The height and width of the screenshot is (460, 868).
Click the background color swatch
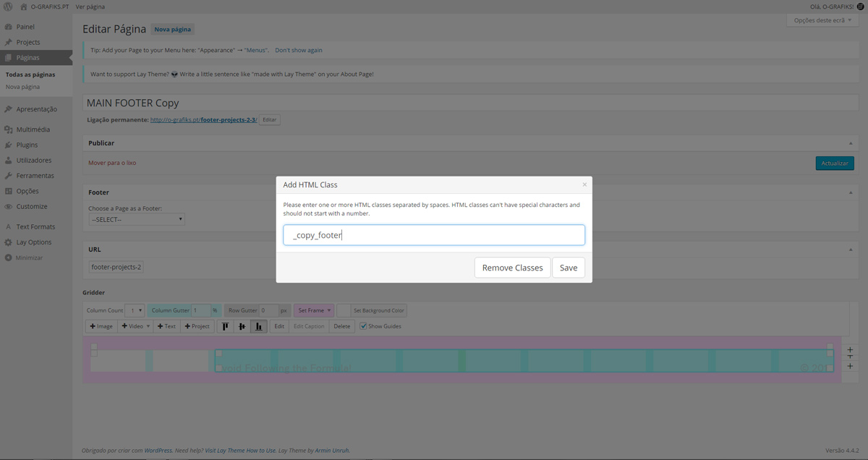[344, 310]
